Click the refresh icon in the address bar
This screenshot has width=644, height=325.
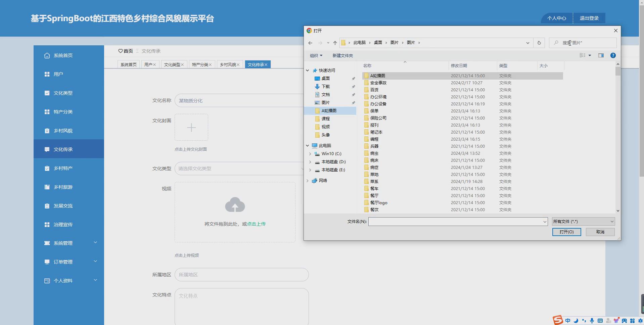tap(539, 43)
